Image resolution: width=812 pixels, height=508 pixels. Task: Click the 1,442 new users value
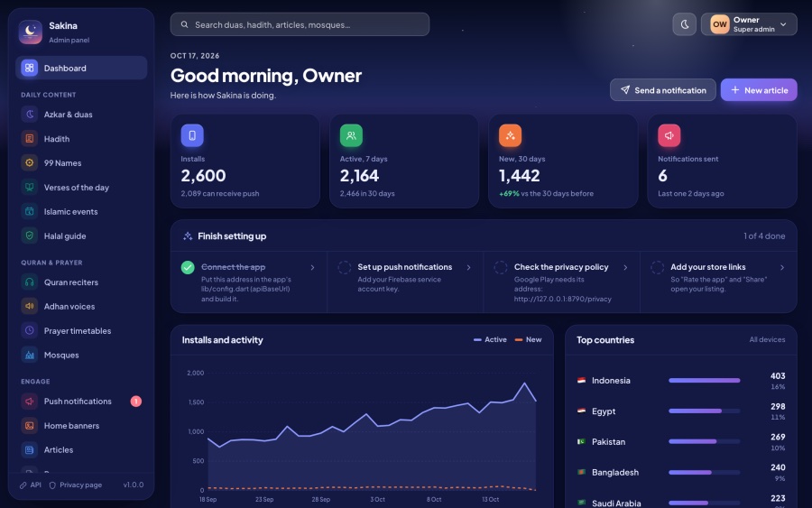519,176
